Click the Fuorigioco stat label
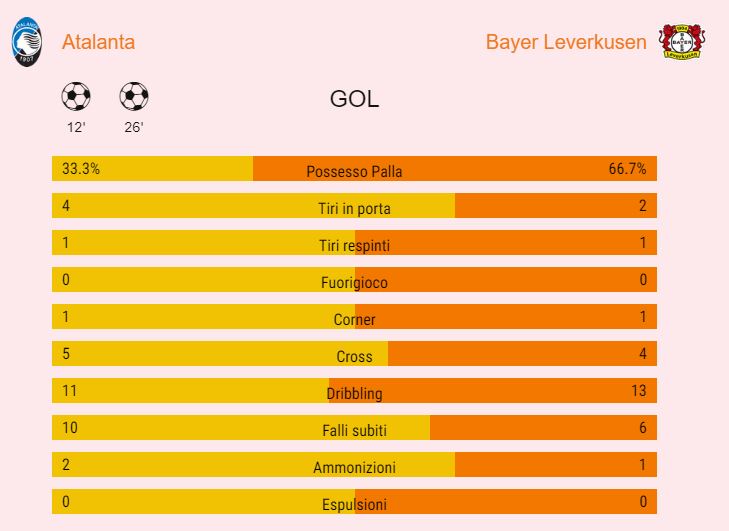729x531 pixels. pos(354,283)
